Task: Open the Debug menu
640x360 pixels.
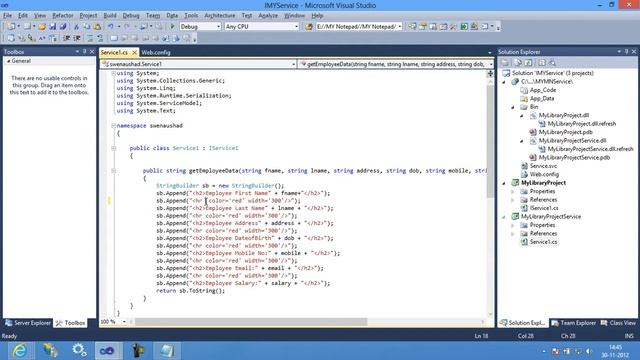Action: tap(131, 16)
